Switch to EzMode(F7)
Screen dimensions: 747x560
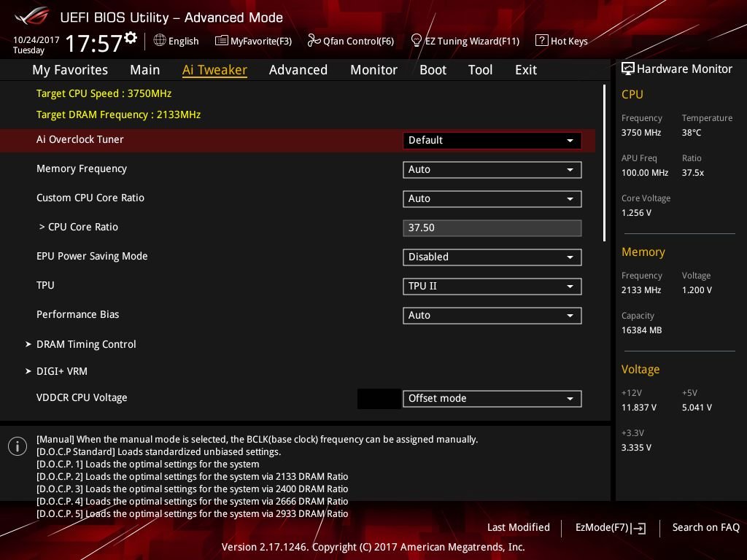pyautogui.click(x=611, y=528)
